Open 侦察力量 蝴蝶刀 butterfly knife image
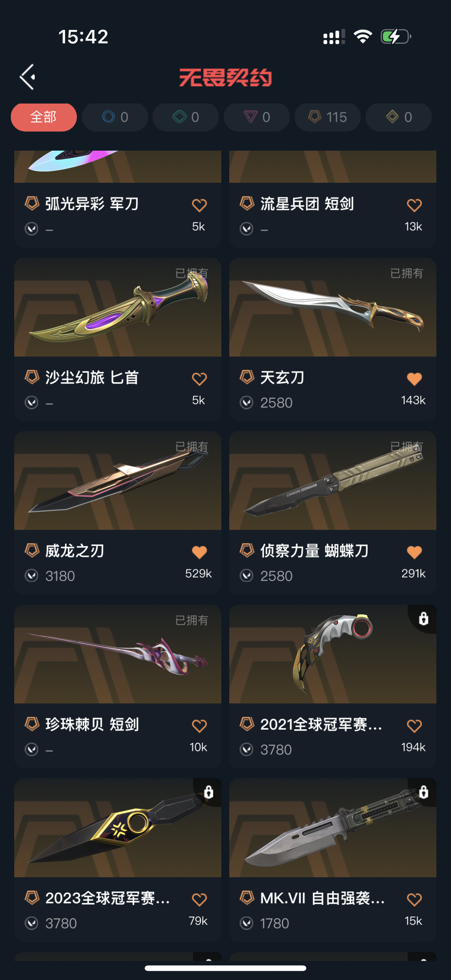451x980 pixels. pos(333,480)
